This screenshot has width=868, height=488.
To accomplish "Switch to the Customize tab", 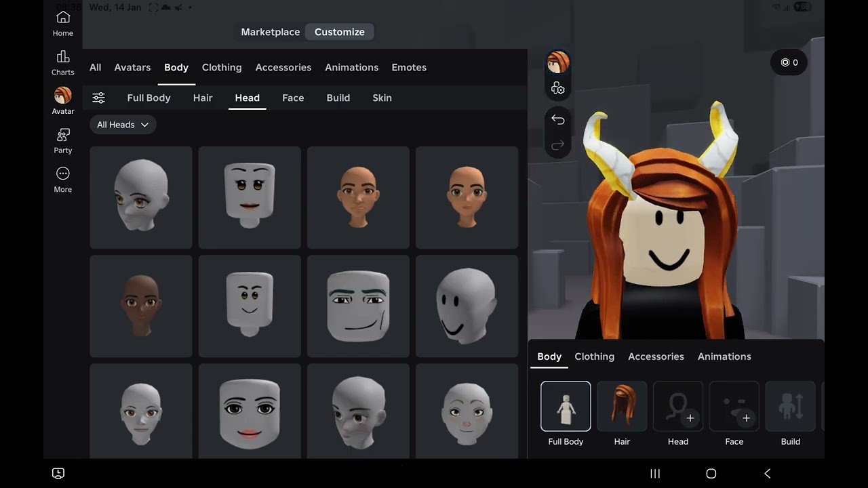I will (x=340, y=32).
